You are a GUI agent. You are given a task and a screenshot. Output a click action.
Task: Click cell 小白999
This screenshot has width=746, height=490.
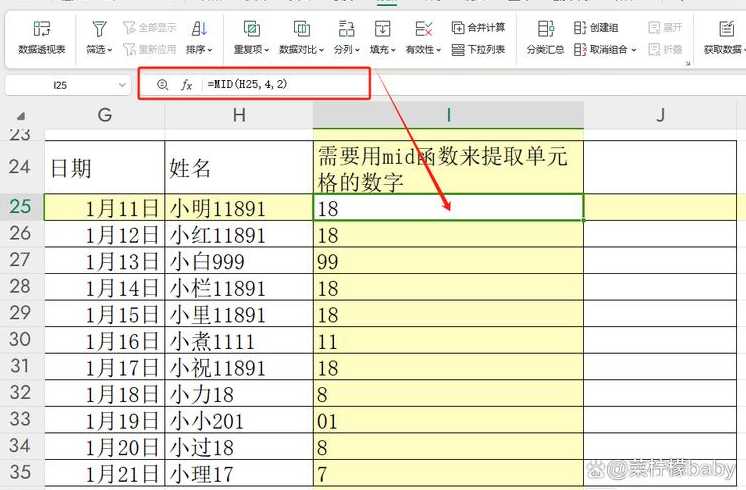[x=239, y=260]
